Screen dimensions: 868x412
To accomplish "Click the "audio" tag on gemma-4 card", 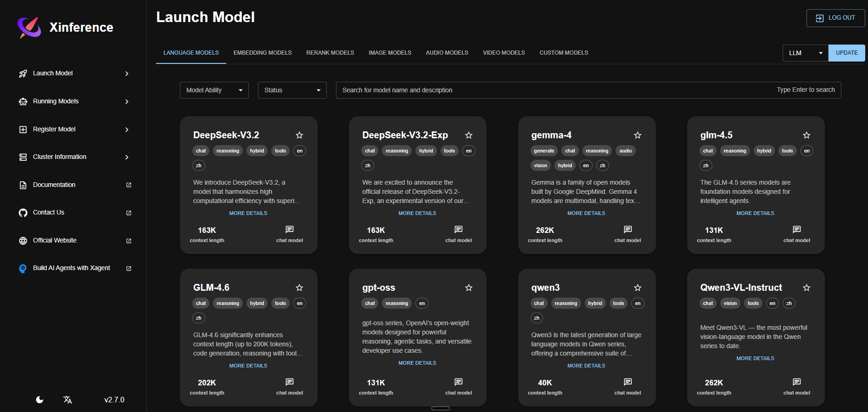I will click(x=626, y=151).
